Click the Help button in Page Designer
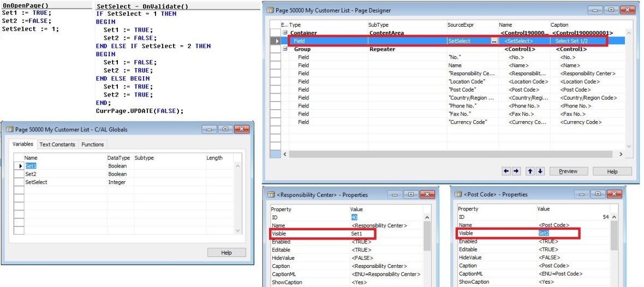The image size is (644, 287). 612,171
